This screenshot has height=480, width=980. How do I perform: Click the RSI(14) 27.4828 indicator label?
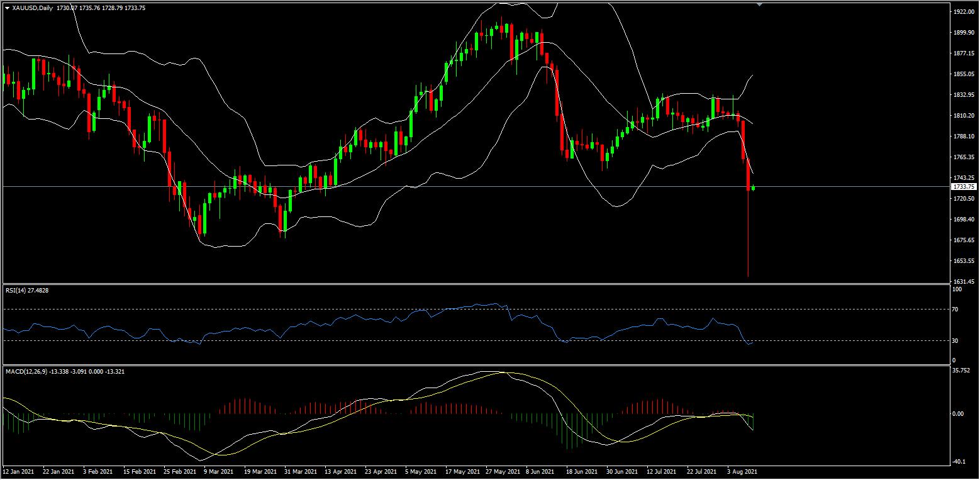[x=27, y=290]
